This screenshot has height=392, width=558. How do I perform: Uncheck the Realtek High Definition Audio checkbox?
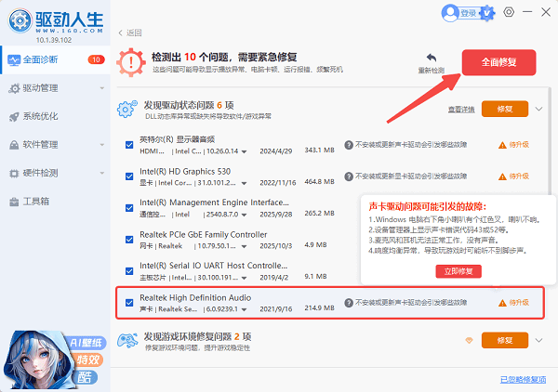coord(129,302)
